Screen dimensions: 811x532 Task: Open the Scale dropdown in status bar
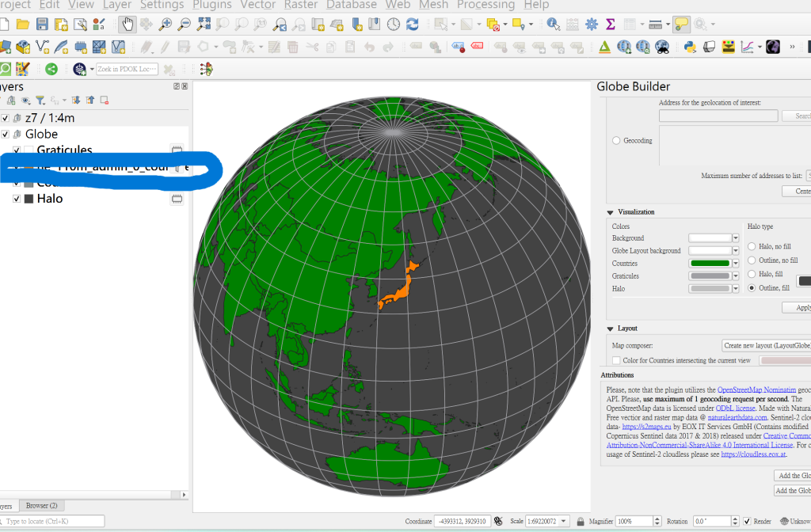point(564,521)
